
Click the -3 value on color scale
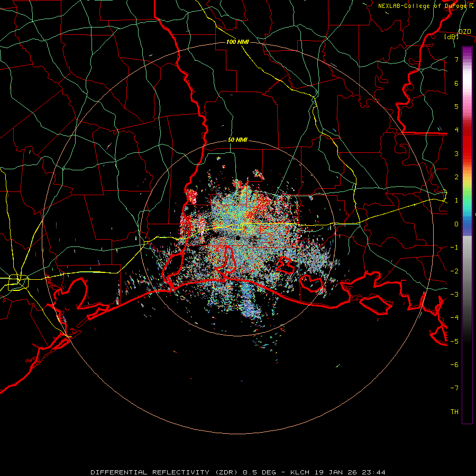[454, 295]
